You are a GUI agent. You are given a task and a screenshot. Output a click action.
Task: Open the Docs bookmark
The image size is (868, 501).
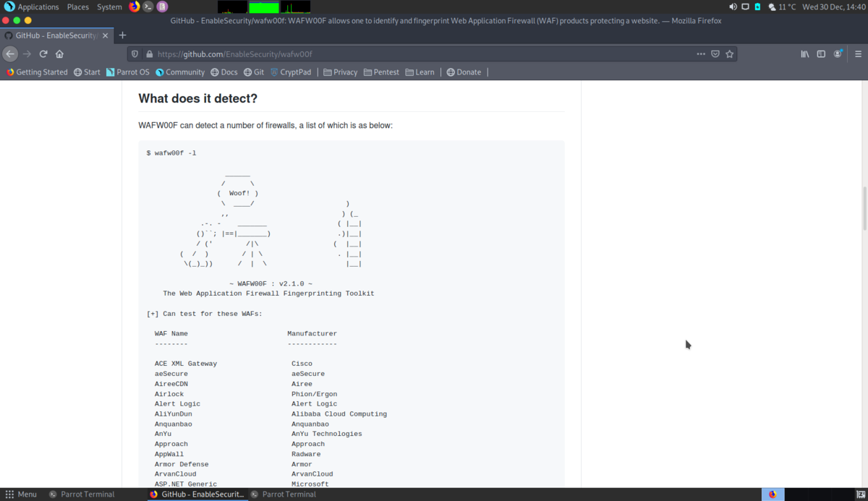224,72
